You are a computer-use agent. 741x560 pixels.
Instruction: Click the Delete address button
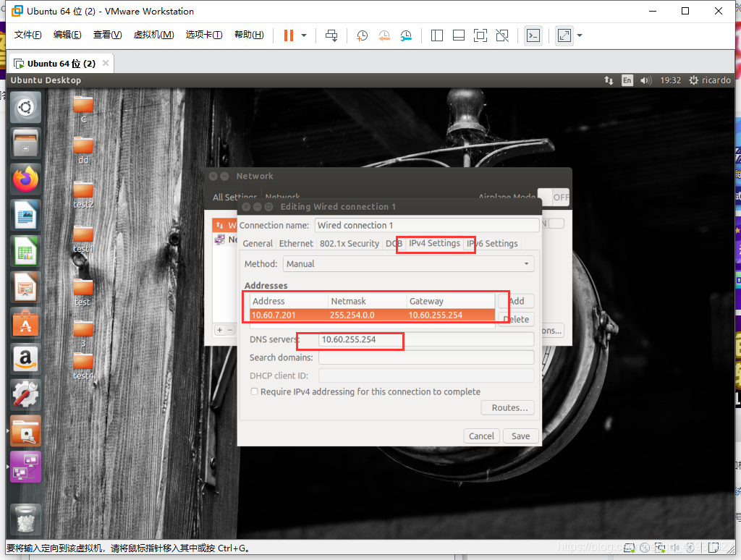click(516, 320)
